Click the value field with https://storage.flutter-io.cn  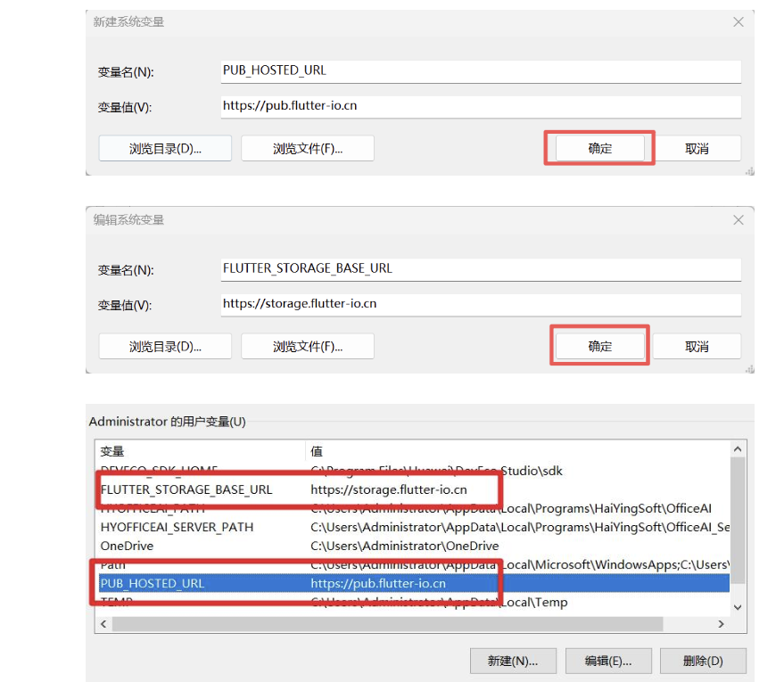(481, 304)
